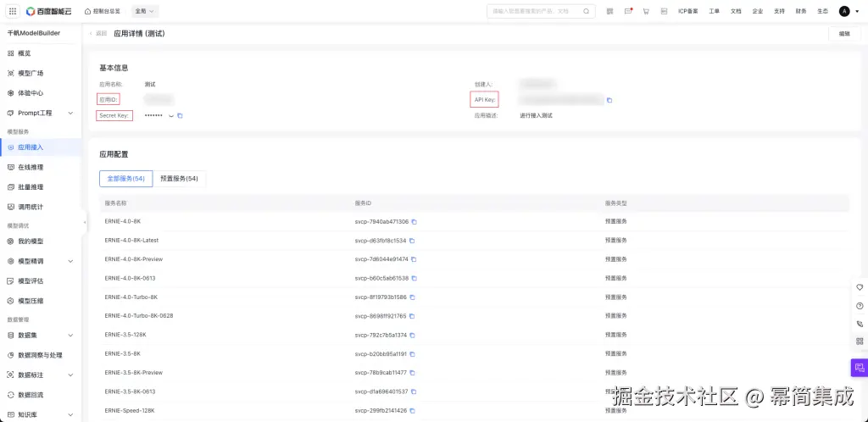Expand the account dropdown arrow
868x422 pixels.
point(856,12)
